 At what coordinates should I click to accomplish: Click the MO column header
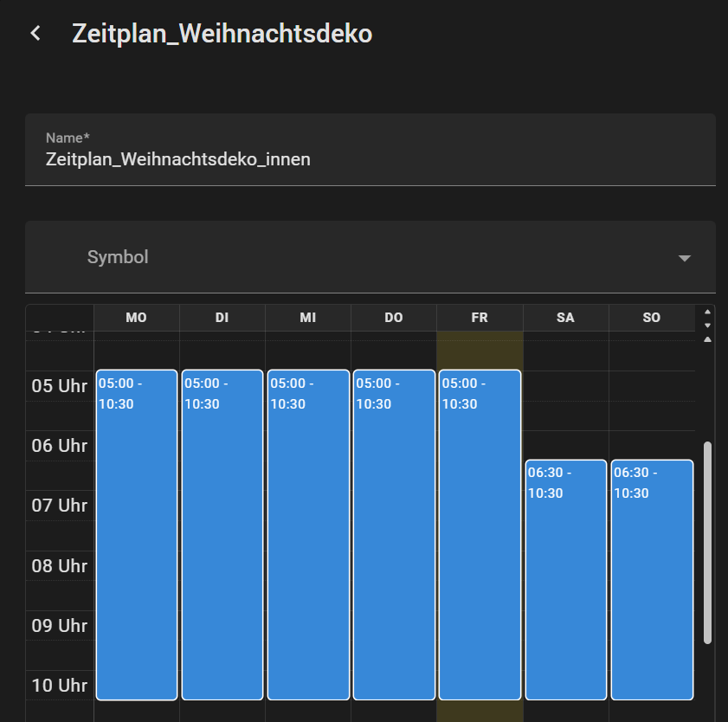click(x=137, y=318)
